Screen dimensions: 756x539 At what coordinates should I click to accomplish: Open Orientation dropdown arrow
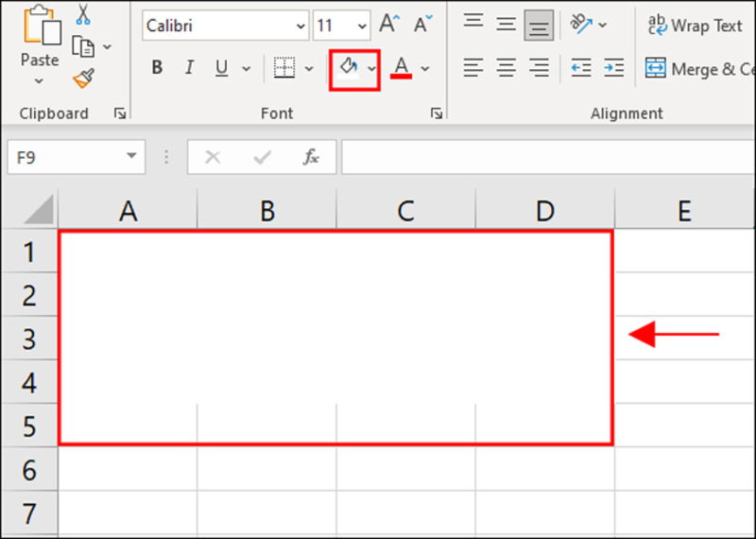click(x=603, y=25)
